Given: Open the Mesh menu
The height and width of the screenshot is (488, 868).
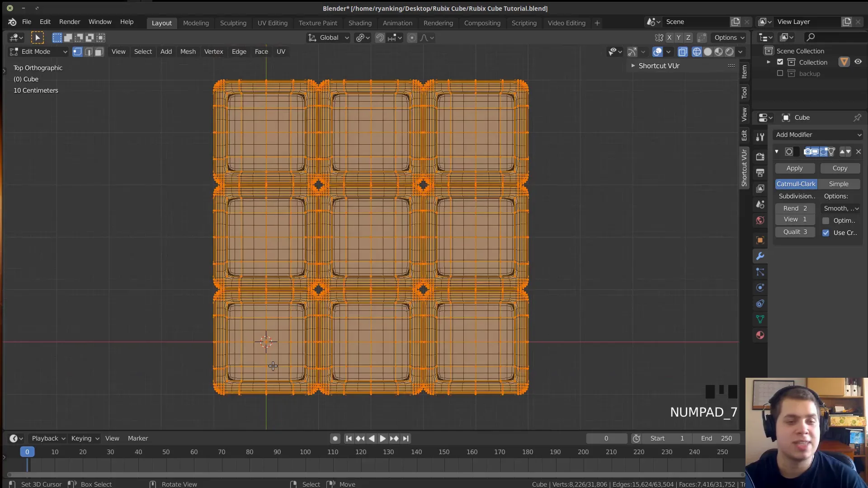Looking at the screenshot, I should click(x=188, y=52).
